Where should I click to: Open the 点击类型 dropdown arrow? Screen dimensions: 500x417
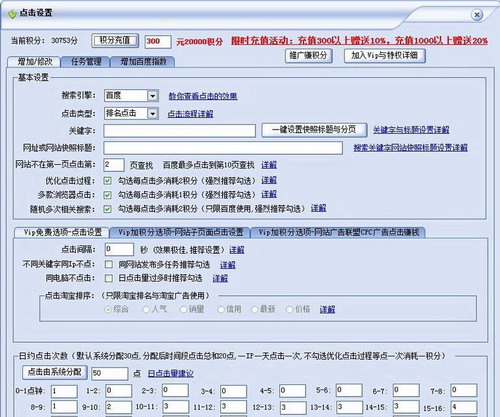tap(152, 114)
